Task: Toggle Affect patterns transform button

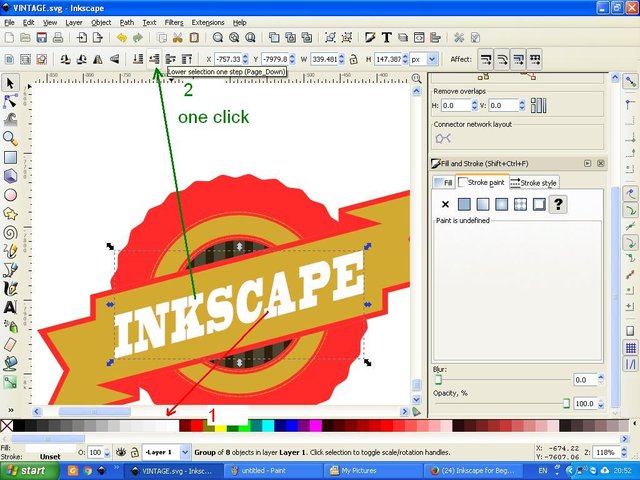Action: click(535, 60)
